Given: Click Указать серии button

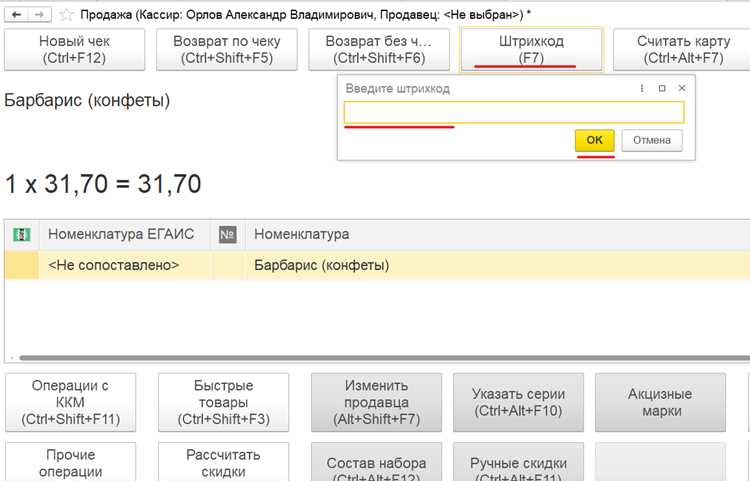Looking at the screenshot, I should pyautogui.click(x=518, y=403).
